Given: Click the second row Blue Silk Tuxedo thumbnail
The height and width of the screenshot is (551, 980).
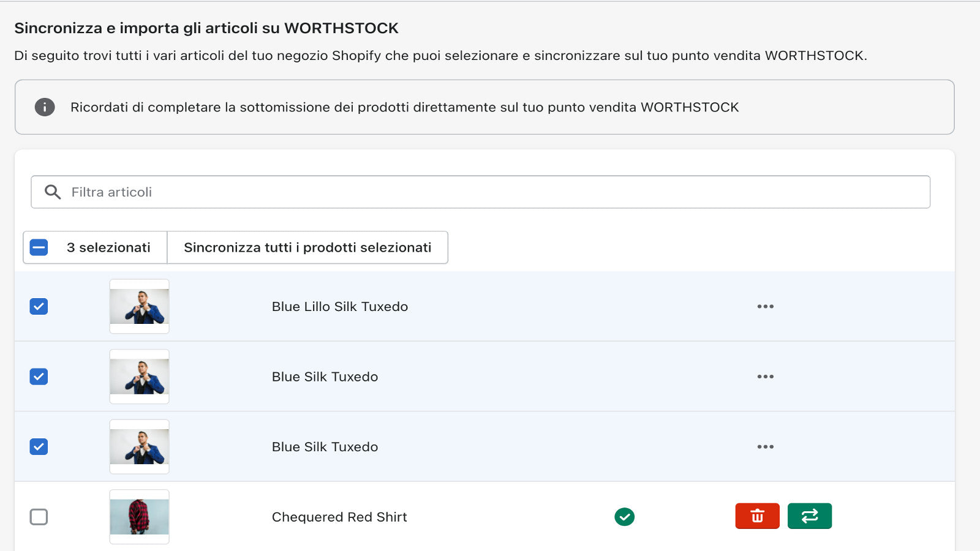Looking at the screenshot, I should pos(140,377).
